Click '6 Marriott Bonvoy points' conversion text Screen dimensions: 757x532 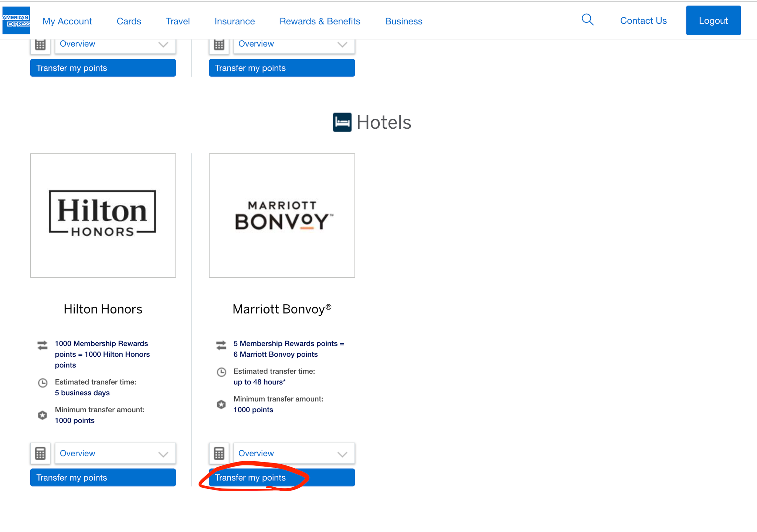coord(275,354)
